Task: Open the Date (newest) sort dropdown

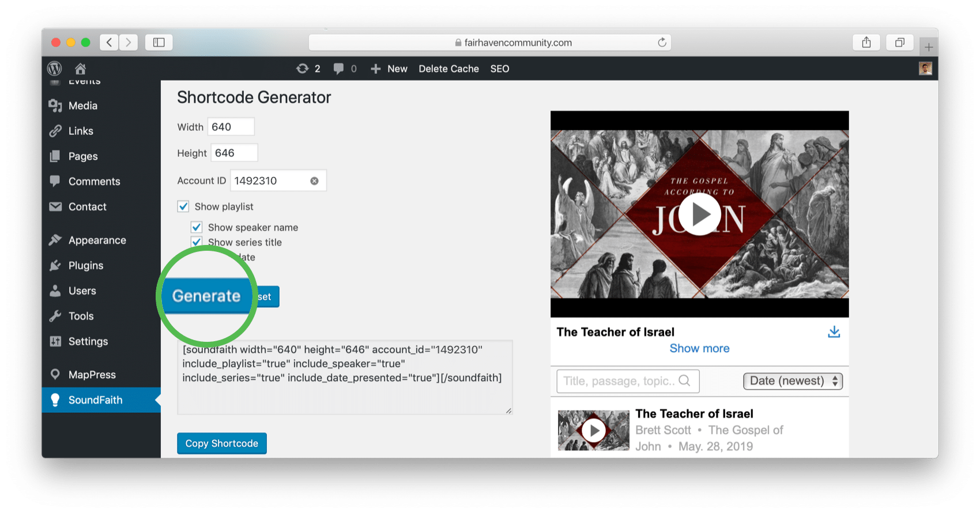Action: tap(793, 381)
